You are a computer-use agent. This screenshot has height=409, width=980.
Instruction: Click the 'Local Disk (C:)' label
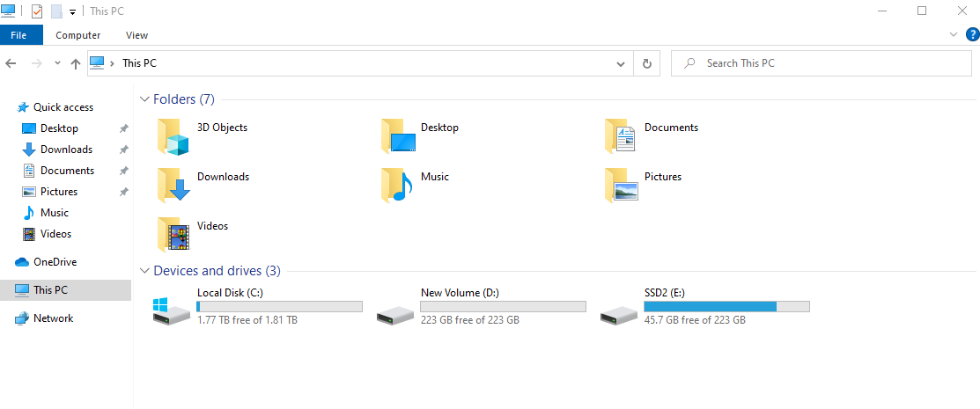[230, 293]
